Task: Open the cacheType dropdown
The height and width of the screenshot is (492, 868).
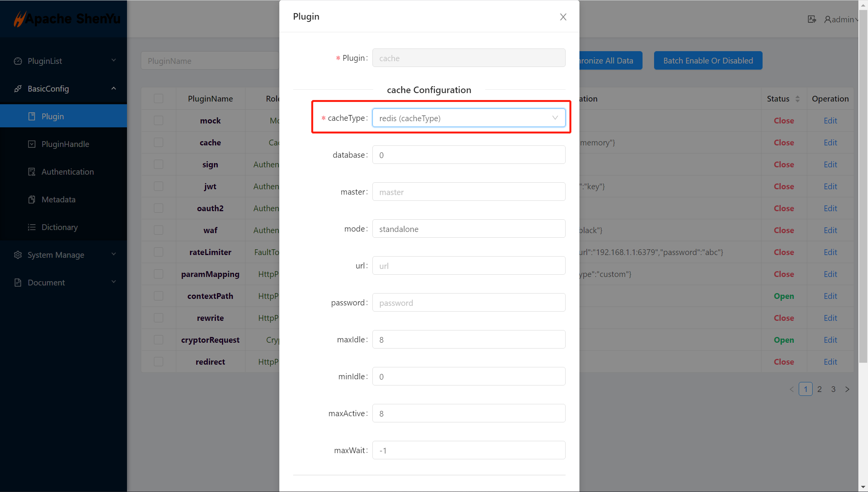Action: pyautogui.click(x=469, y=118)
